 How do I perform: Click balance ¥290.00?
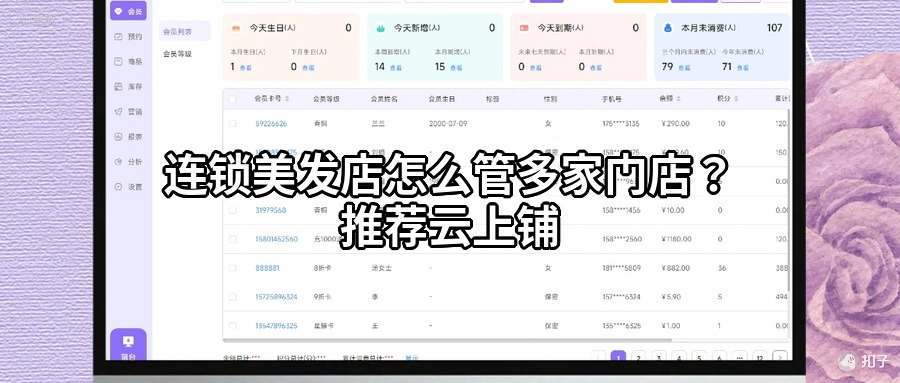(x=676, y=123)
